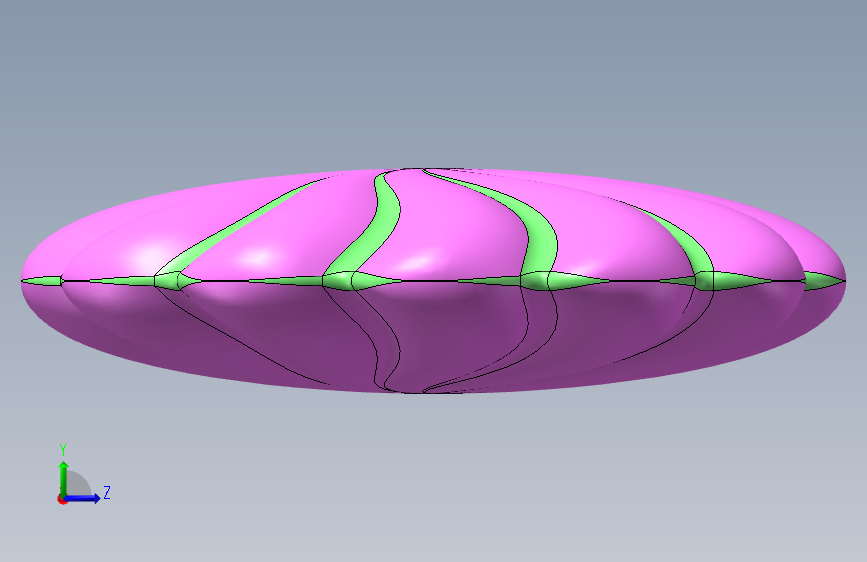Click the green Y axis arrow of triad
Viewport: 867px width, 562px height.
coord(64,479)
